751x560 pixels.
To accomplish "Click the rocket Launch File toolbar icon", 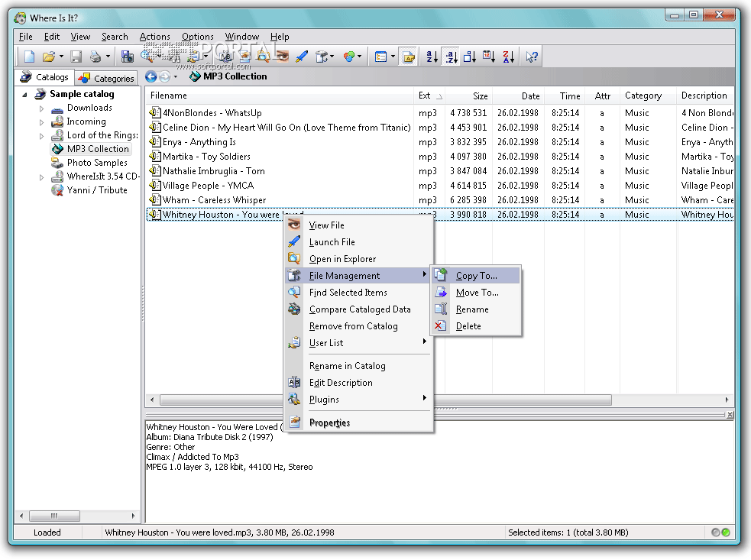I will coord(302,57).
